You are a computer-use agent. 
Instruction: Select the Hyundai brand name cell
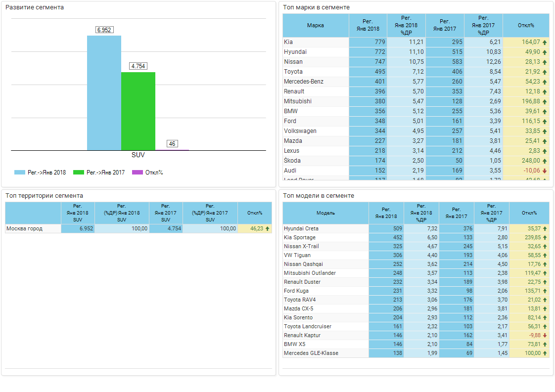coord(316,52)
